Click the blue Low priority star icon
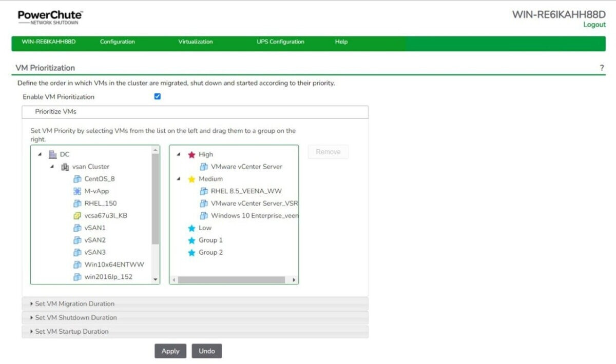The height and width of the screenshot is (364, 616). (191, 228)
